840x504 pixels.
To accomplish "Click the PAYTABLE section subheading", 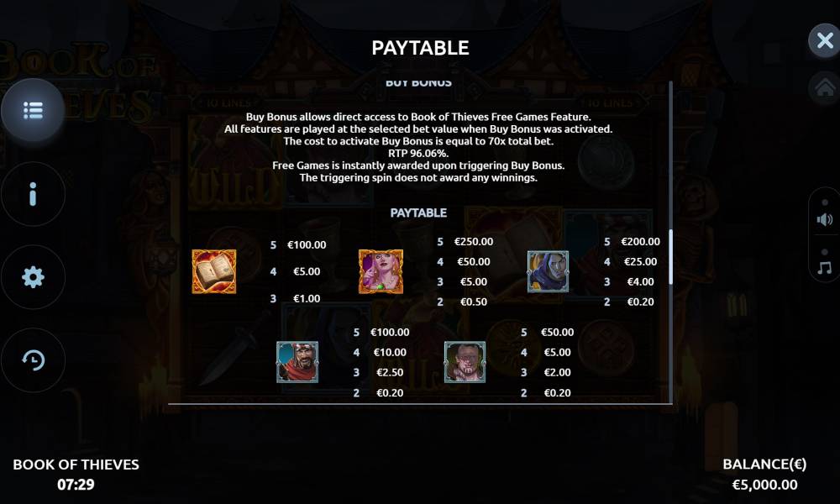I will click(x=418, y=213).
